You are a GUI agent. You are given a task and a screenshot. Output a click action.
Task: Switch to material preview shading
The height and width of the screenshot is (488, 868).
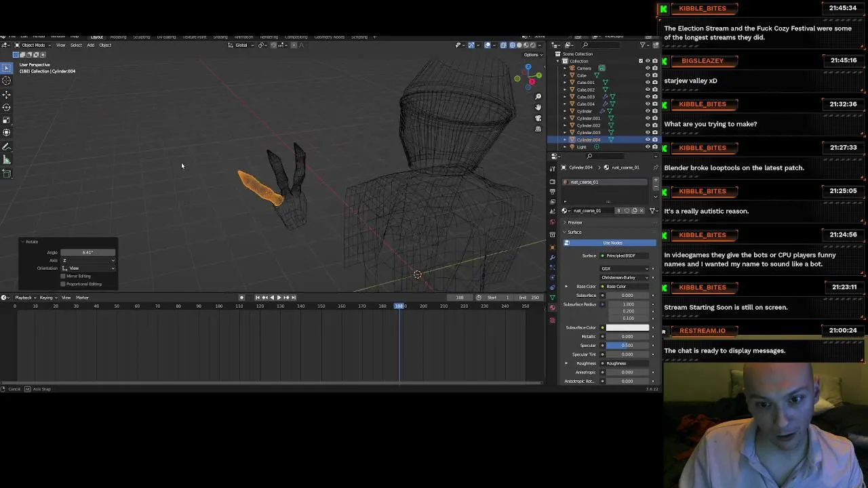pyautogui.click(x=526, y=45)
